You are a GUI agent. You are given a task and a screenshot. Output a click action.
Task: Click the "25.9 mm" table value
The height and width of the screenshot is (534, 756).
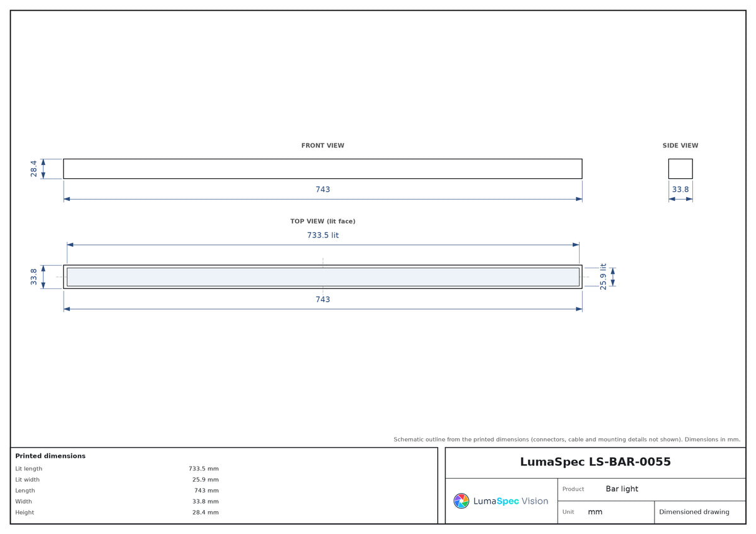point(205,480)
